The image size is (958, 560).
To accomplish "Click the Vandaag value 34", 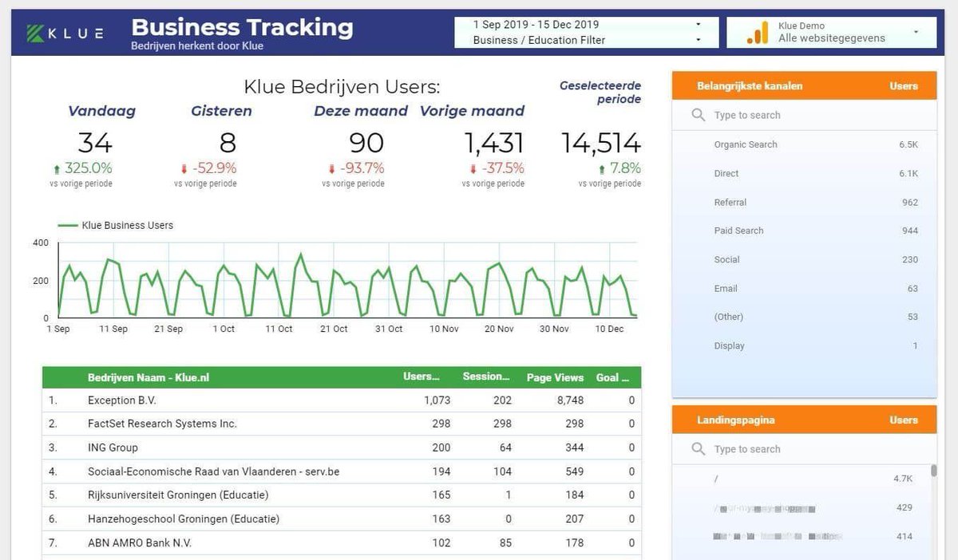I will [95, 144].
